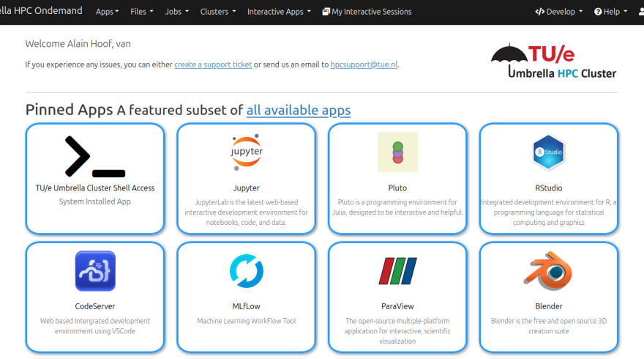Expand the Interactive Apps menu
Viewport: 644px width, 359px height.
[279, 12]
